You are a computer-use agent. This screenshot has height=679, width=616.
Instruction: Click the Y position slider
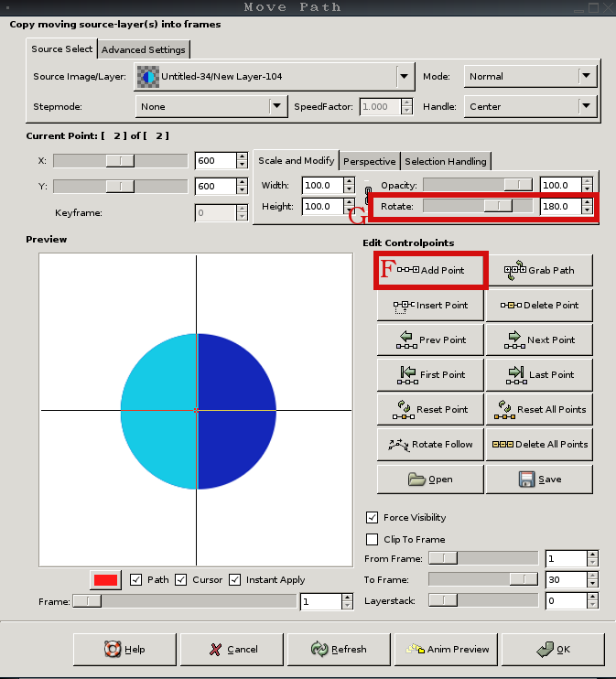(x=121, y=186)
